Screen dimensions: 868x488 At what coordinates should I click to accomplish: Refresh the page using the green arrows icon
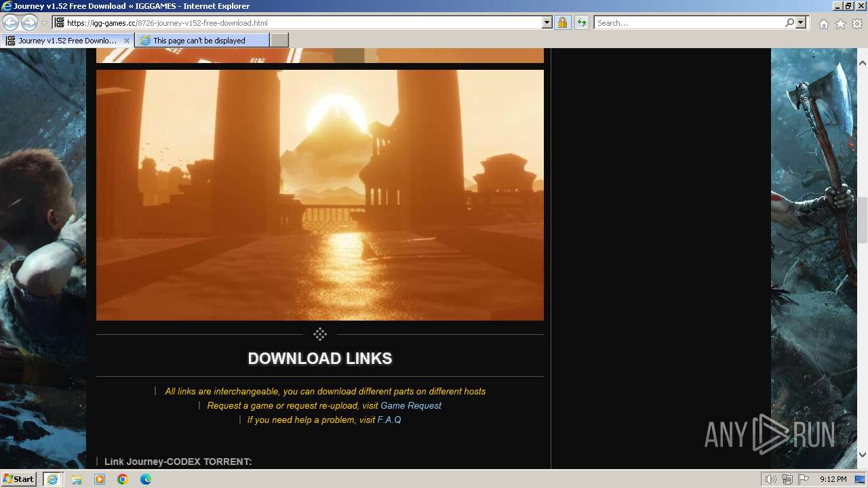point(581,23)
